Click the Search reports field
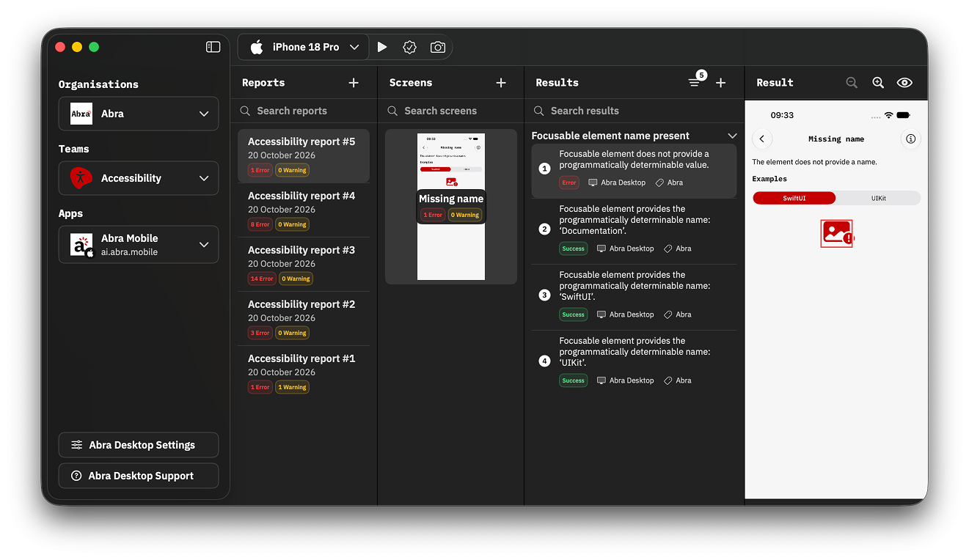969x560 pixels. point(304,111)
